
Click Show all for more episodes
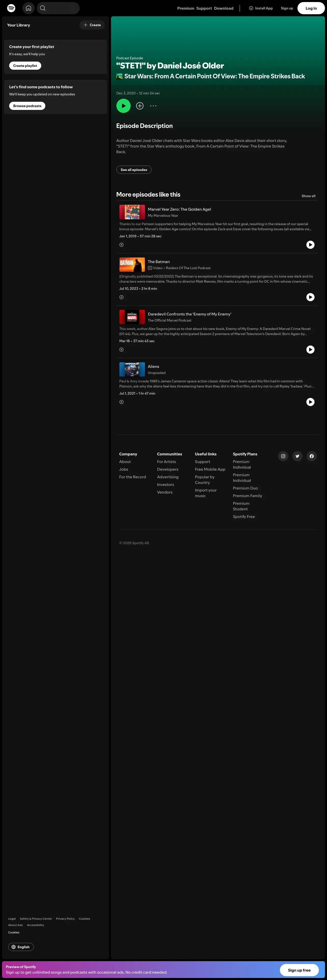(308, 196)
